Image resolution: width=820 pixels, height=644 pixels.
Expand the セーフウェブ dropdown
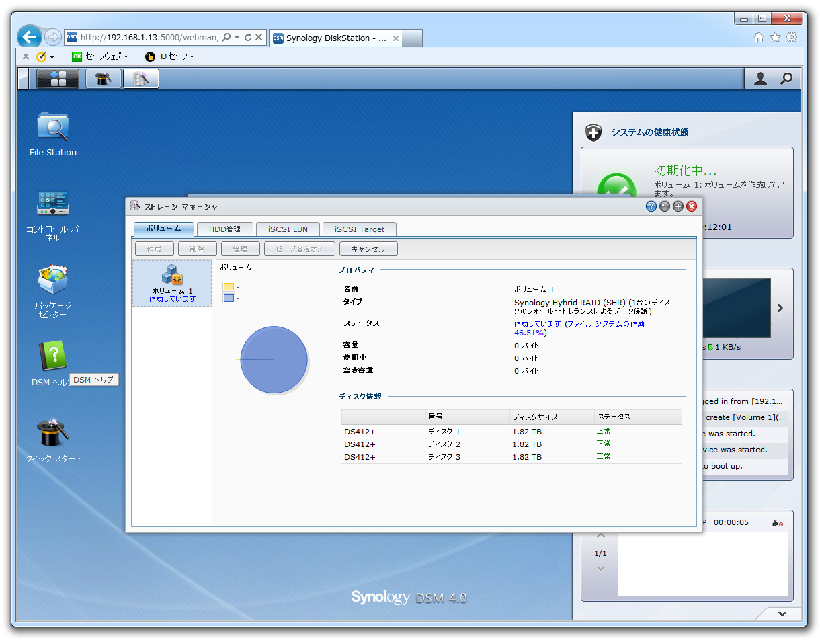click(126, 57)
